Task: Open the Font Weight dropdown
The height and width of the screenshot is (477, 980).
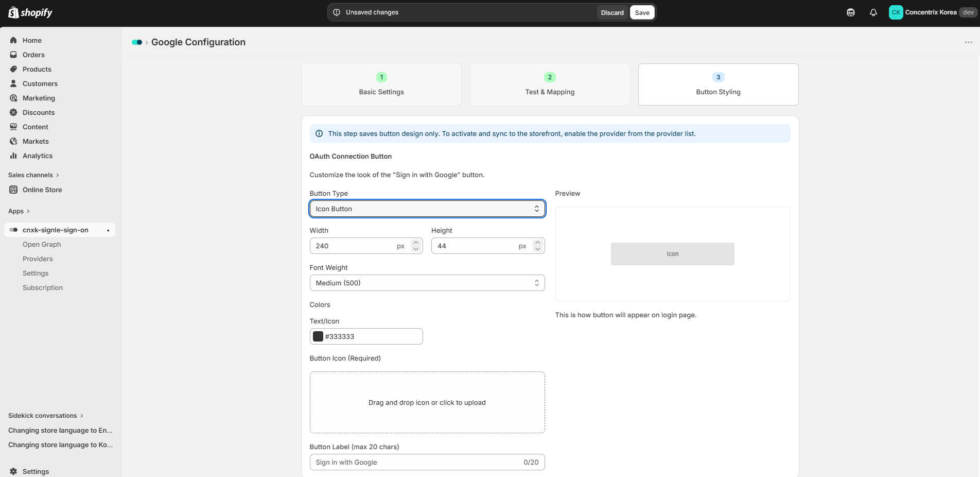Action: [427, 283]
